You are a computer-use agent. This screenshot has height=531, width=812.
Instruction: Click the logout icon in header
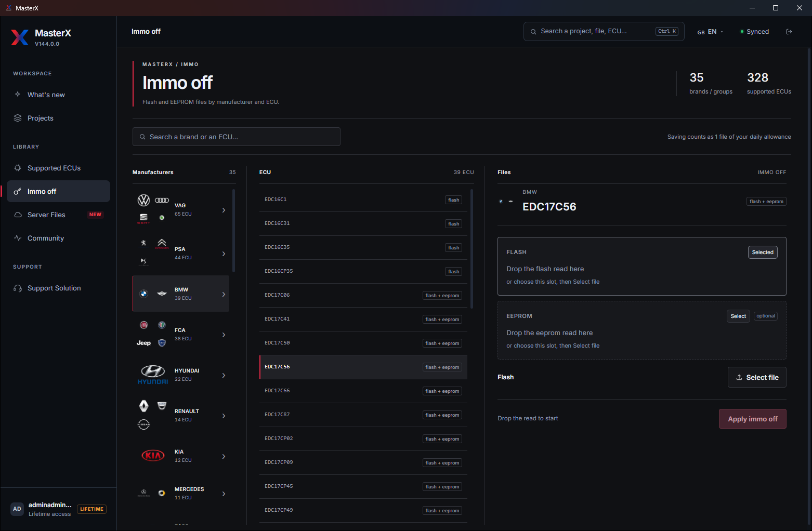(789, 32)
